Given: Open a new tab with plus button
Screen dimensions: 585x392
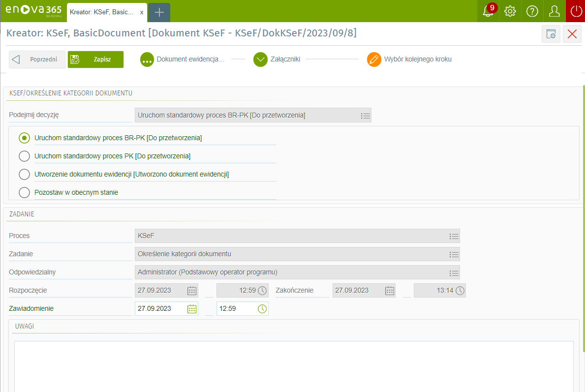Looking at the screenshot, I should (159, 12).
